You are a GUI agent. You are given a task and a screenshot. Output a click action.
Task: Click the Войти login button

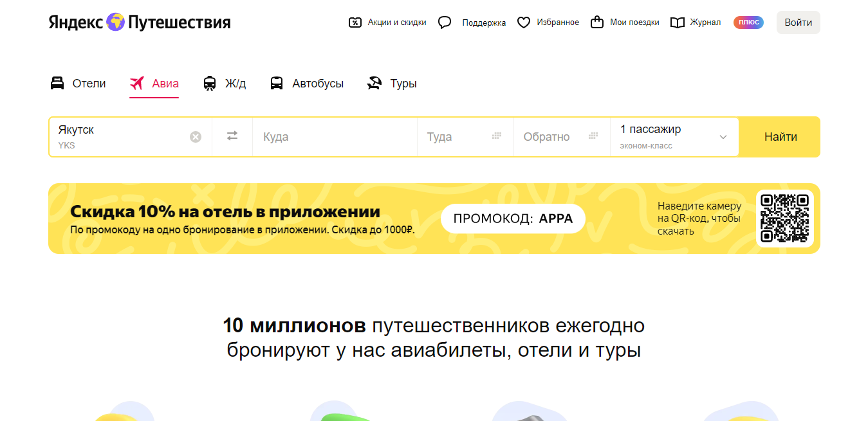(x=799, y=22)
